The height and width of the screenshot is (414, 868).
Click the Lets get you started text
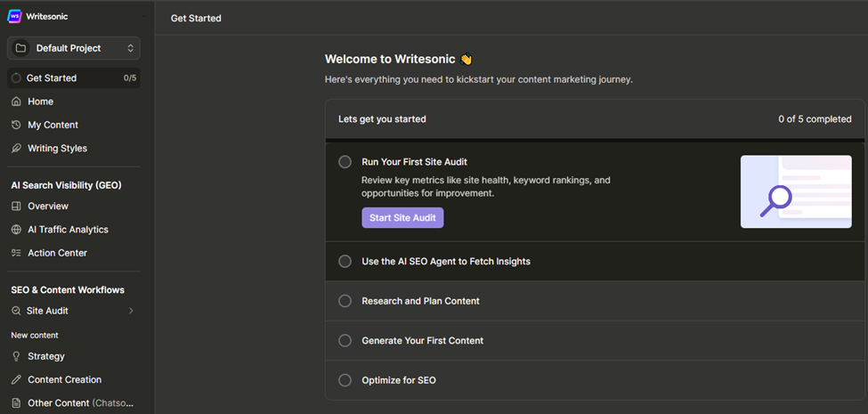382,119
